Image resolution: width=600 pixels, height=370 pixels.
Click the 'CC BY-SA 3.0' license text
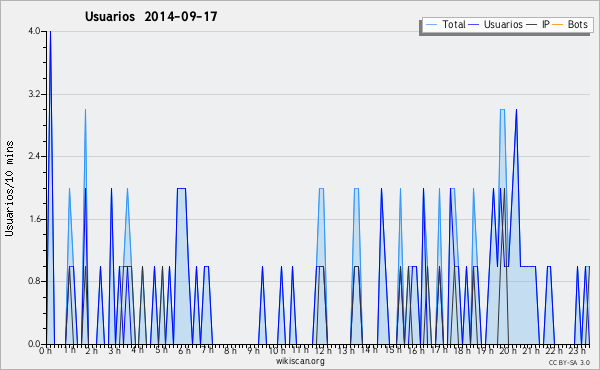click(569, 362)
